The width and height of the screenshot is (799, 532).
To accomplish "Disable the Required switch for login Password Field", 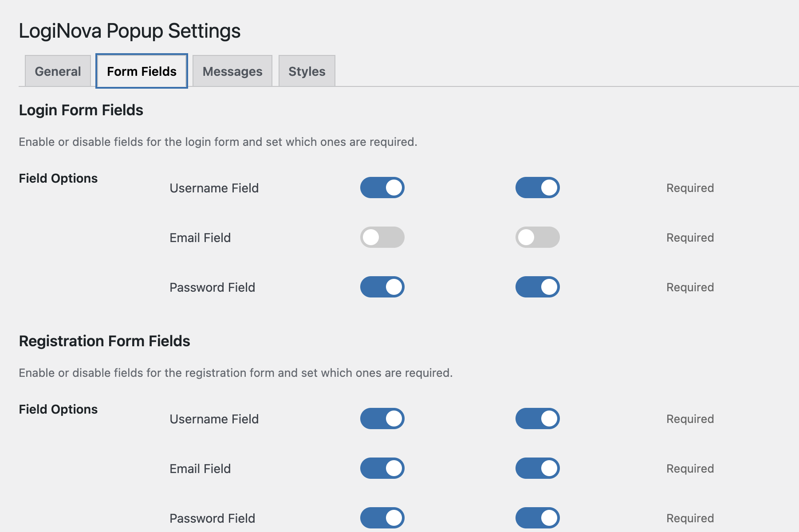I will click(537, 287).
